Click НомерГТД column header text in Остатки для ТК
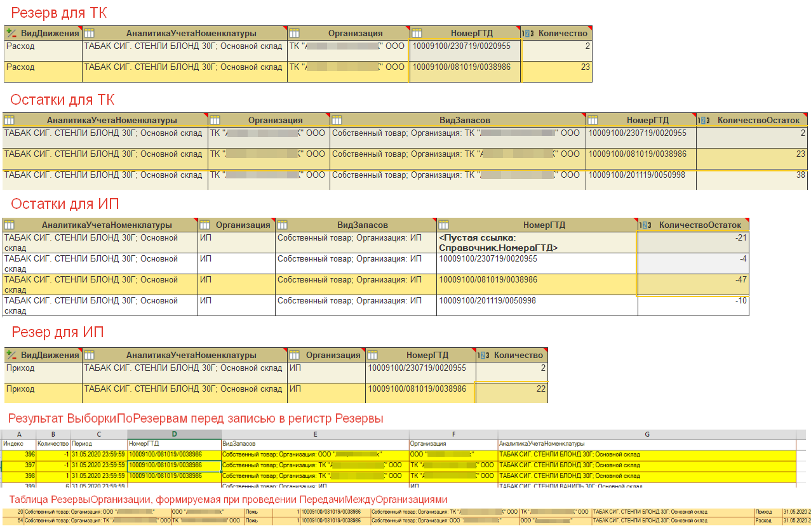The width and height of the screenshot is (811, 532). (648, 120)
